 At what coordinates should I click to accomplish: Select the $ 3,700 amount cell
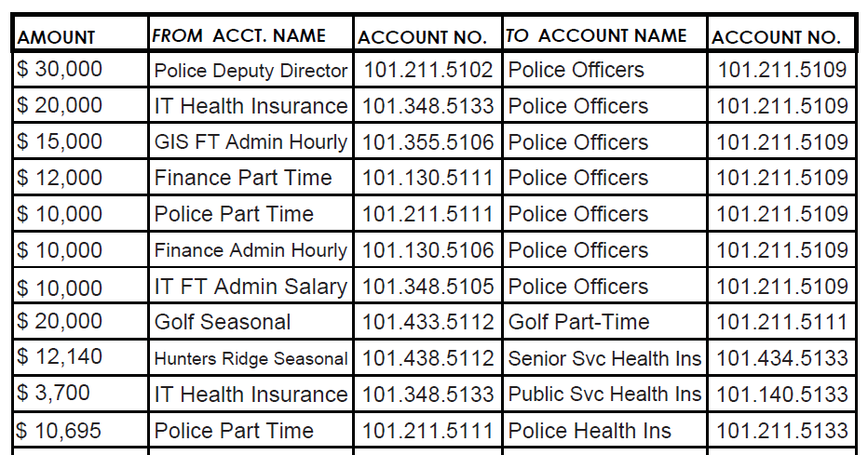click(53, 394)
